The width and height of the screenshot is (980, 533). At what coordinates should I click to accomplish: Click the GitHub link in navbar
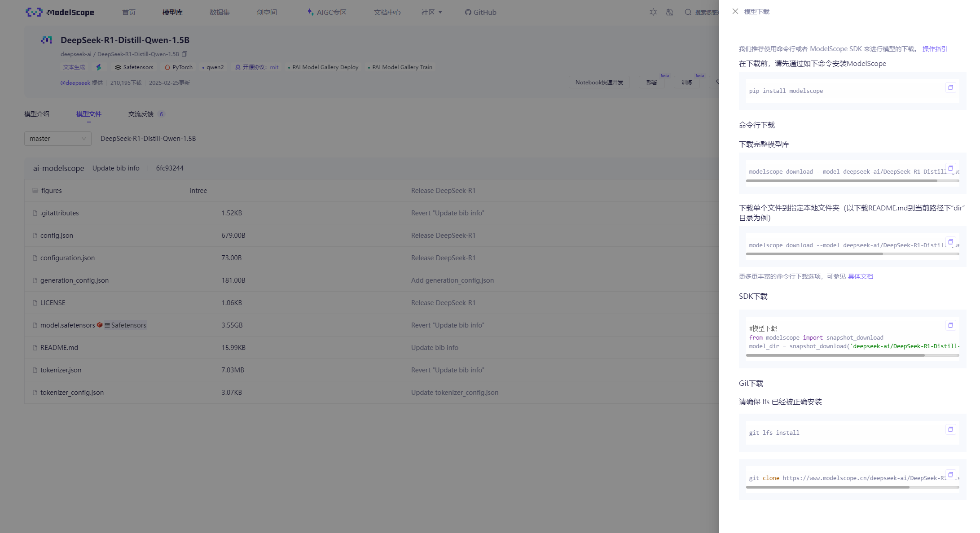480,12
